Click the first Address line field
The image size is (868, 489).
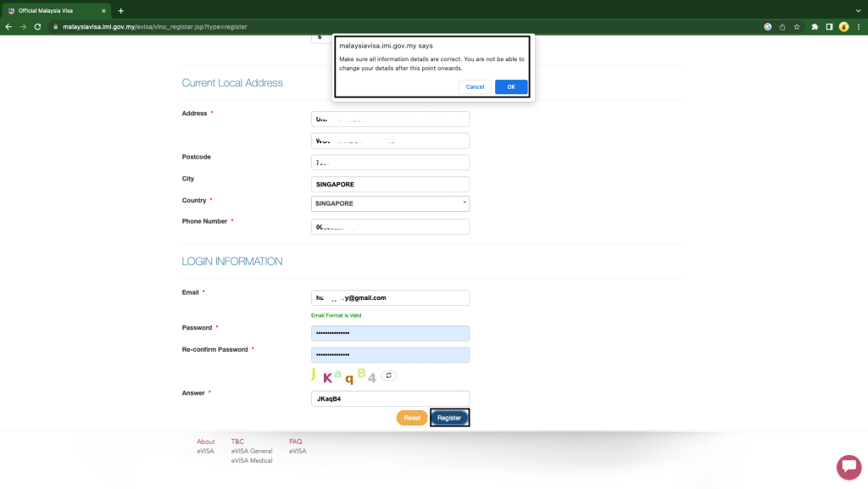pos(390,119)
